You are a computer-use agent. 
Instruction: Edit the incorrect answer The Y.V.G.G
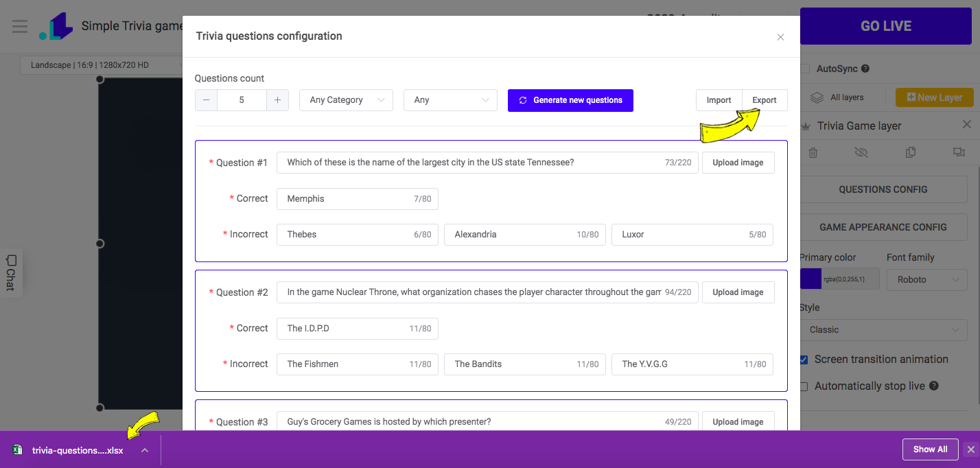coord(692,364)
